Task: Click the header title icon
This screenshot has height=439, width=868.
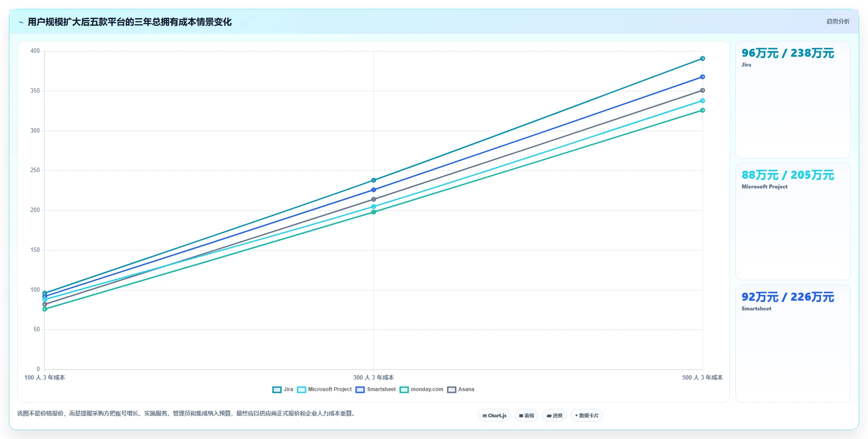Action: pyautogui.click(x=21, y=22)
